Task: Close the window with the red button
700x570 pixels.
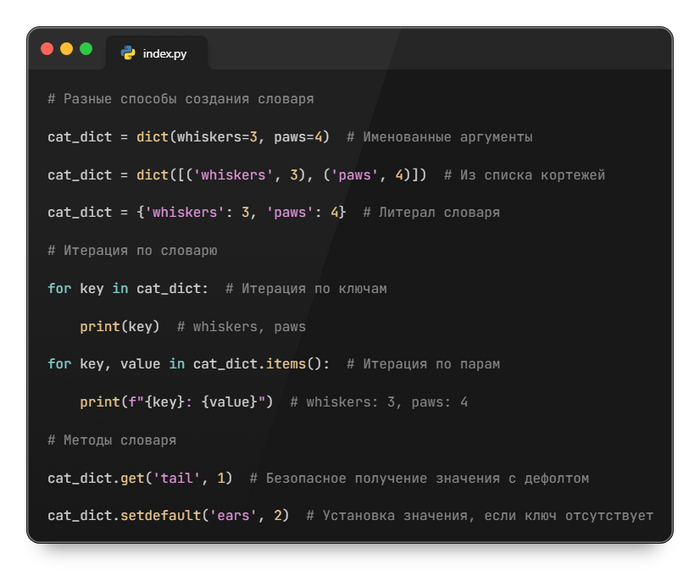Action: tap(47, 48)
